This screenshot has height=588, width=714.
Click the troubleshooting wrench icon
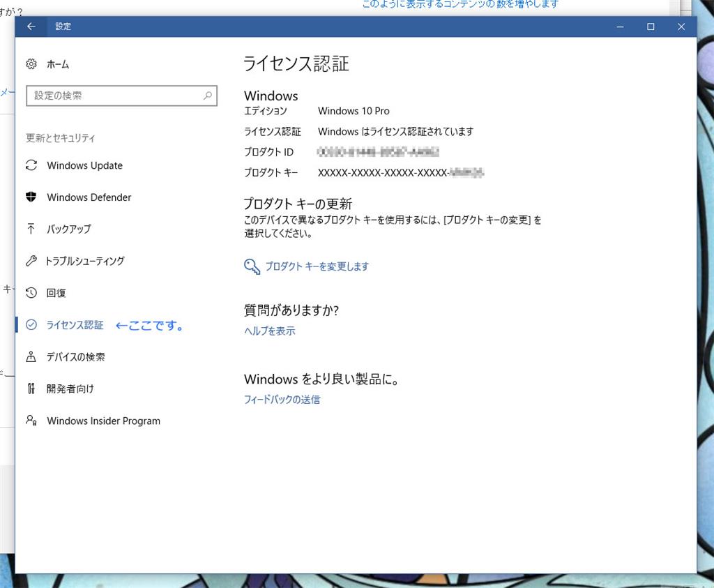coord(31,261)
